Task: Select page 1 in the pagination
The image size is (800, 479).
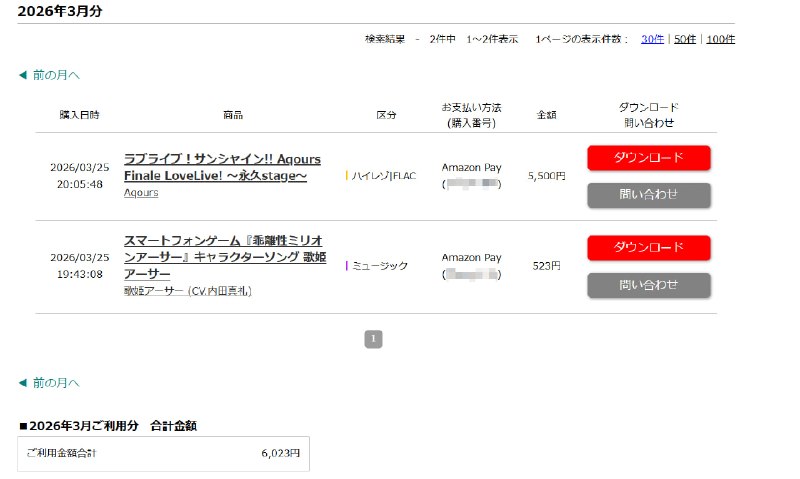Action: click(373, 339)
